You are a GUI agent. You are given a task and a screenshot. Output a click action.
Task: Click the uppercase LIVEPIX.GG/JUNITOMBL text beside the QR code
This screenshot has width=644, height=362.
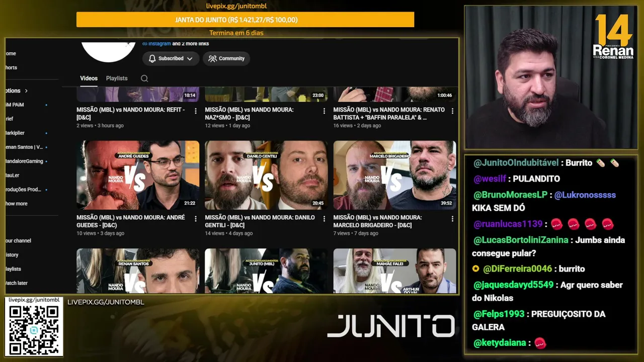click(106, 302)
